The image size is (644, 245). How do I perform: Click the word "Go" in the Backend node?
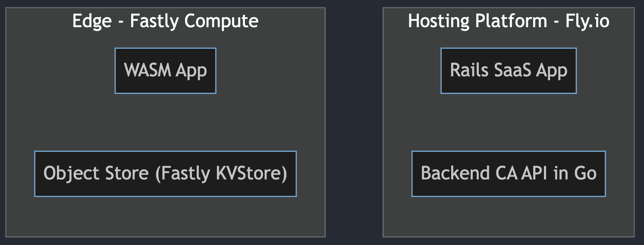point(585,173)
